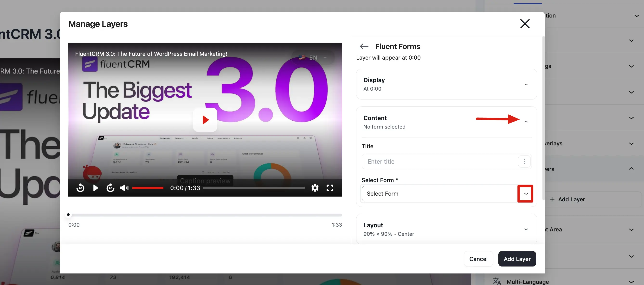
Task: Click the '90% × 90% • Center' layout summary
Action: pyautogui.click(x=388, y=234)
